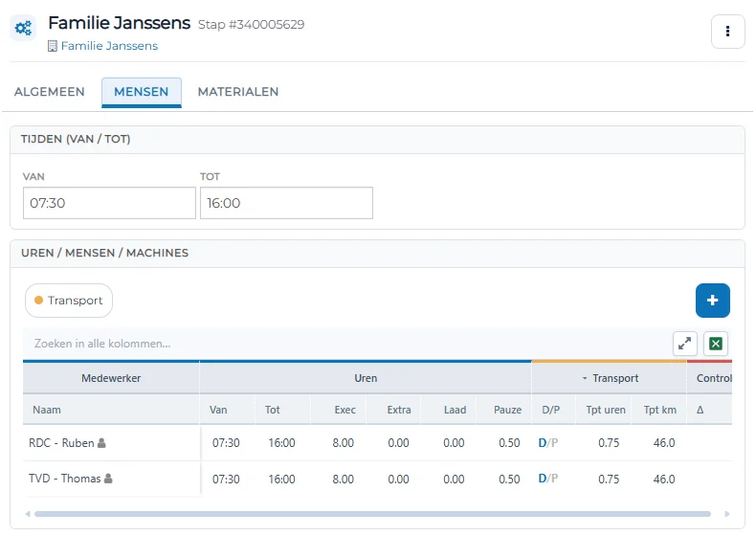Click the UREN / MENSEN / MACHINES section header
This screenshot has height=536, width=756.
[x=377, y=254]
